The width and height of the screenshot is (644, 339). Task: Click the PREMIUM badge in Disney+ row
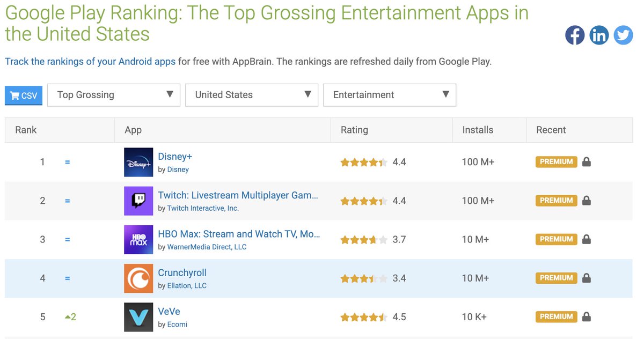pyautogui.click(x=557, y=161)
